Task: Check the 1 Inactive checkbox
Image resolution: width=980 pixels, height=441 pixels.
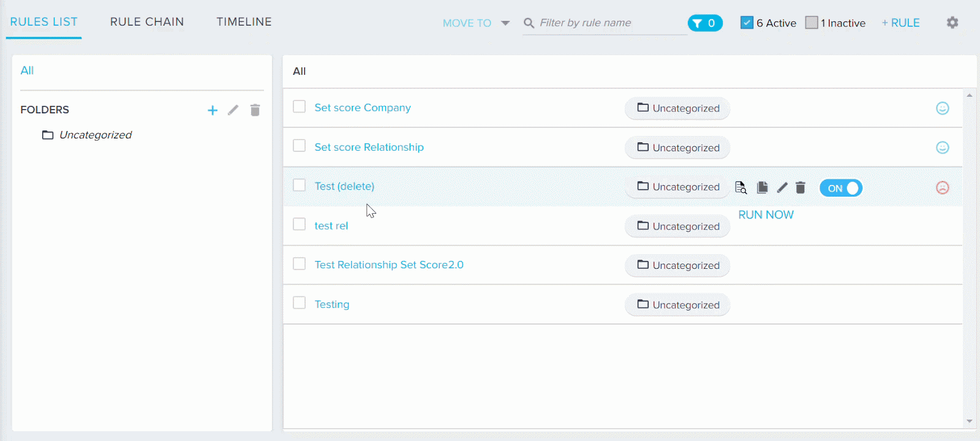Action: (x=812, y=23)
